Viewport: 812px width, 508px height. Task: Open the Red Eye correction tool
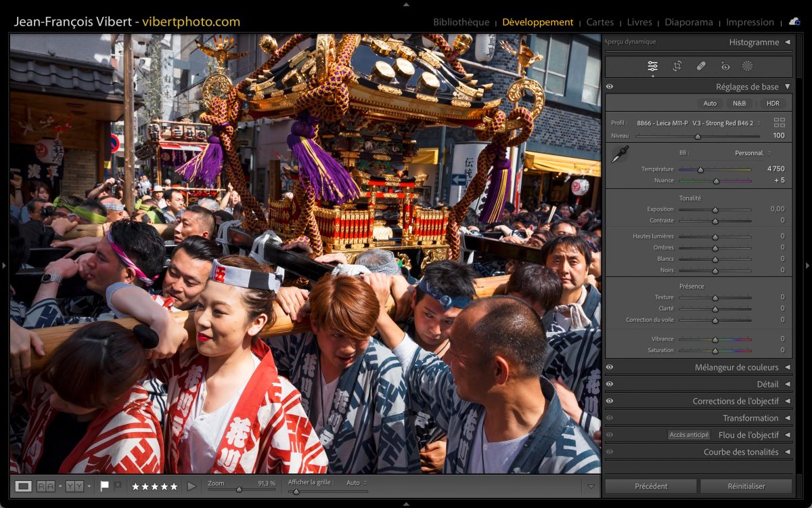pyautogui.click(x=725, y=66)
